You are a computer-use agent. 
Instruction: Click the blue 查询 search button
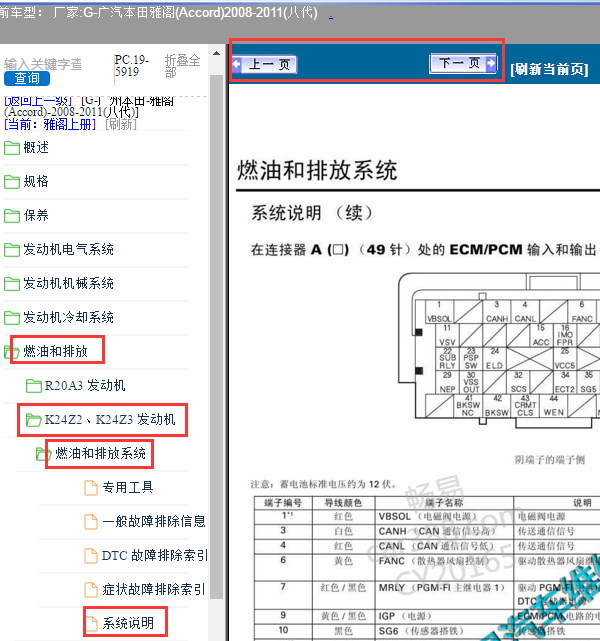(27, 78)
